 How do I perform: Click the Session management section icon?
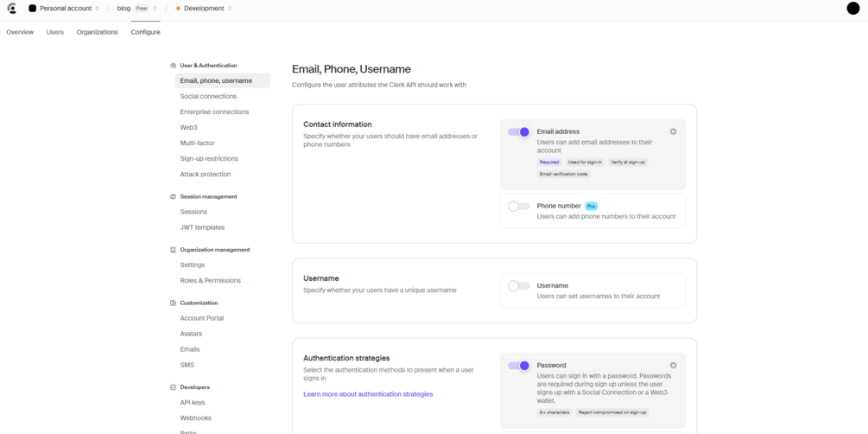coord(173,196)
